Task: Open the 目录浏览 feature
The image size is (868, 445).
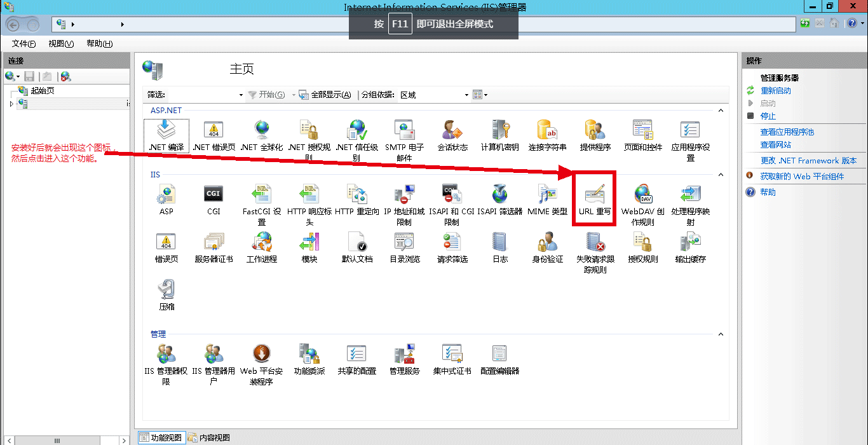Action: 404,248
